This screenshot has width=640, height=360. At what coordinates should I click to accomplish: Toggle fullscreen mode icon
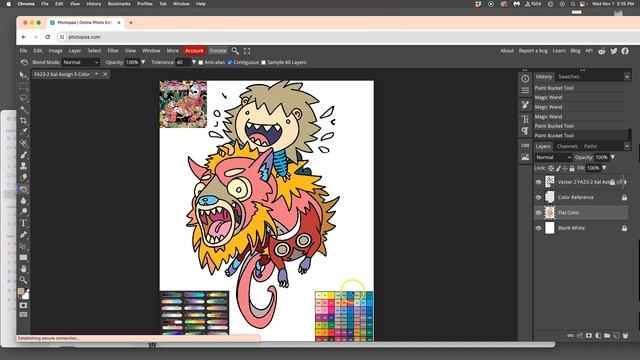pos(247,51)
